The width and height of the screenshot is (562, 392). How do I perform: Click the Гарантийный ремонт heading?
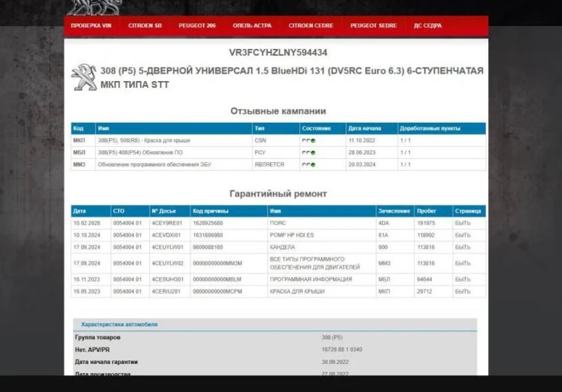tap(278, 194)
